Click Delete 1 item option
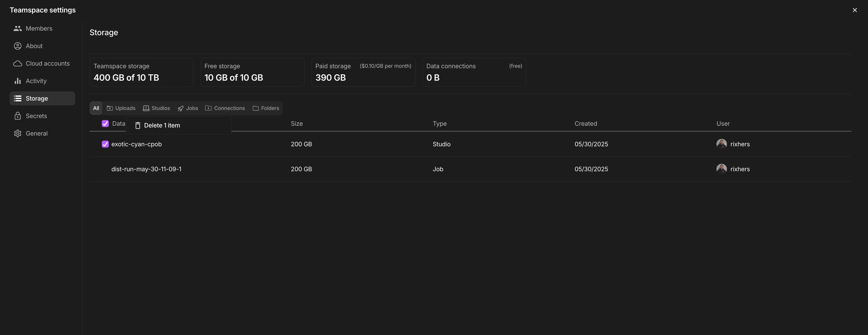The width and height of the screenshot is (868, 335). point(179,126)
